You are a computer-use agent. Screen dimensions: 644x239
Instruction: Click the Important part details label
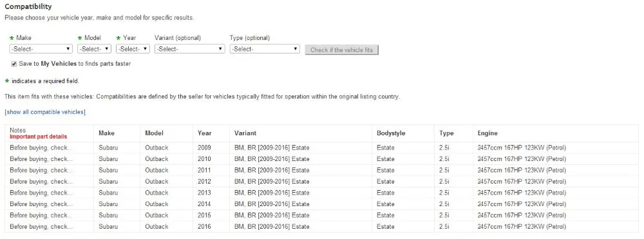[x=38, y=137]
